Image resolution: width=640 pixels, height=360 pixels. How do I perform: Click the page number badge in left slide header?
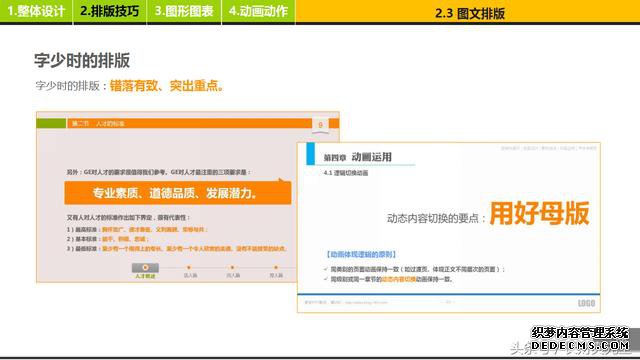[x=320, y=125]
